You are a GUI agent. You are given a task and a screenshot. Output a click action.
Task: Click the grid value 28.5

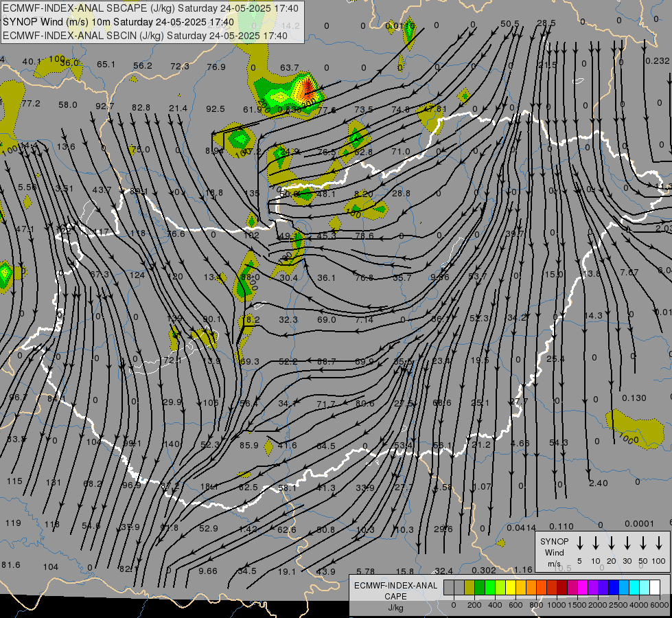[546, 23]
